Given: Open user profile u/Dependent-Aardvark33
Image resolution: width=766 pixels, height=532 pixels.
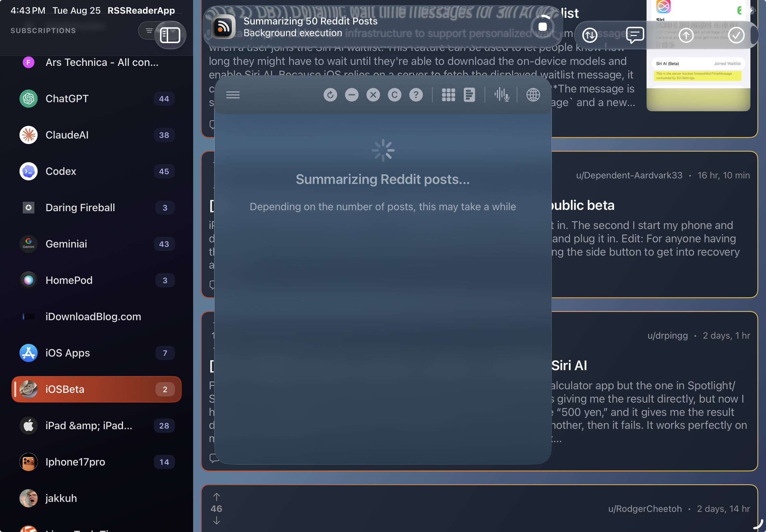Looking at the screenshot, I should click(629, 175).
